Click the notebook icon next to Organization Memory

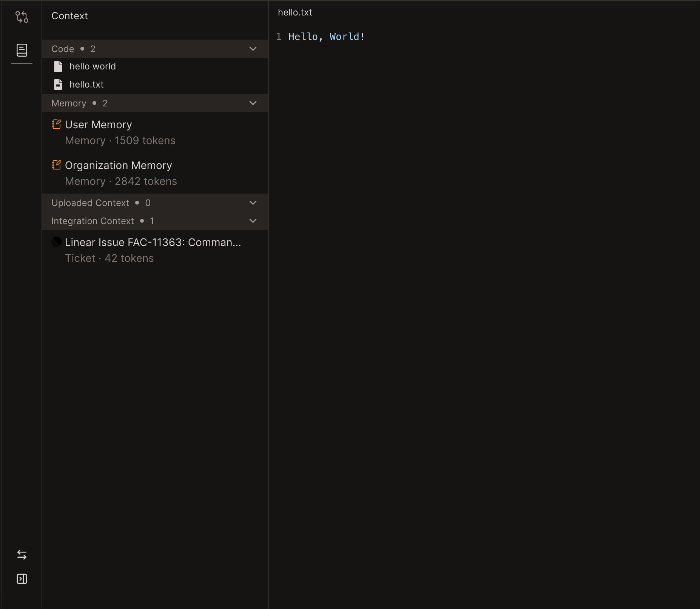coord(56,165)
